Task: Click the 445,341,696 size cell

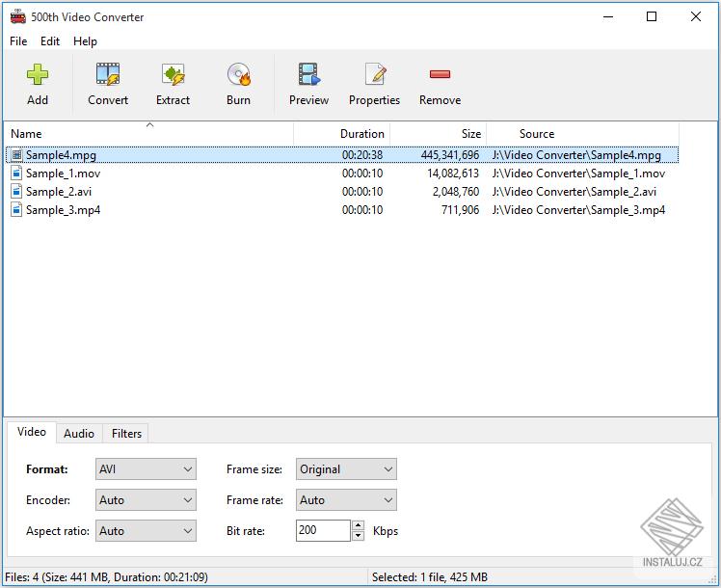Action: pos(450,155)
